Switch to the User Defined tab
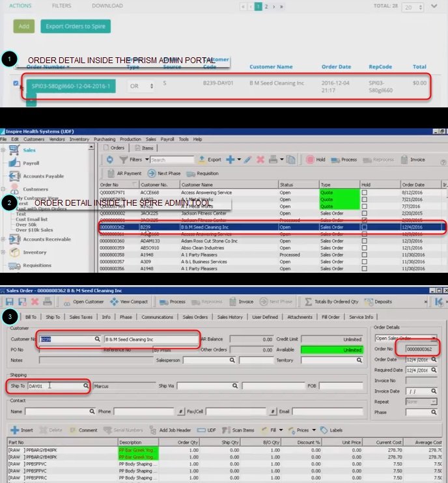The height and width of the screenshot is (483, 448). click(265, 317)
